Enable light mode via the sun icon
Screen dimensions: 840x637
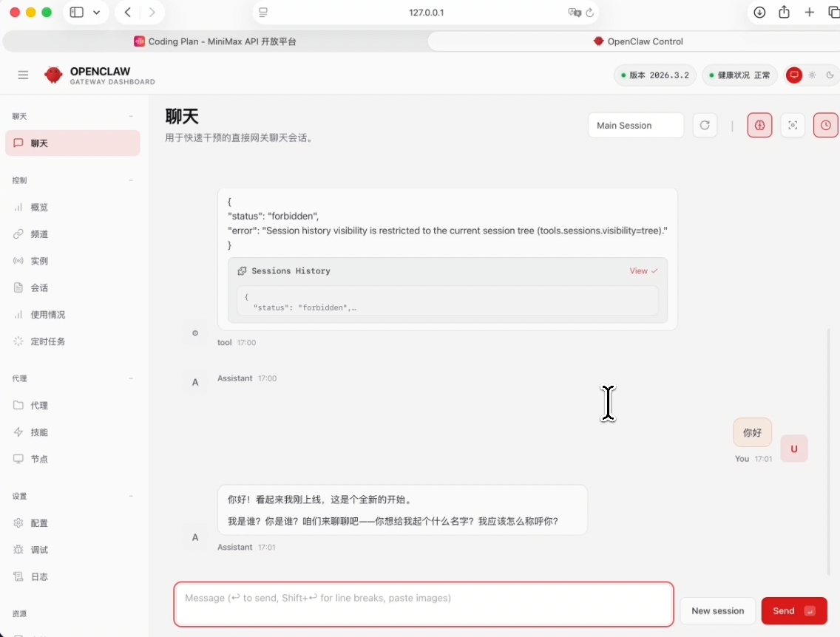811,75
